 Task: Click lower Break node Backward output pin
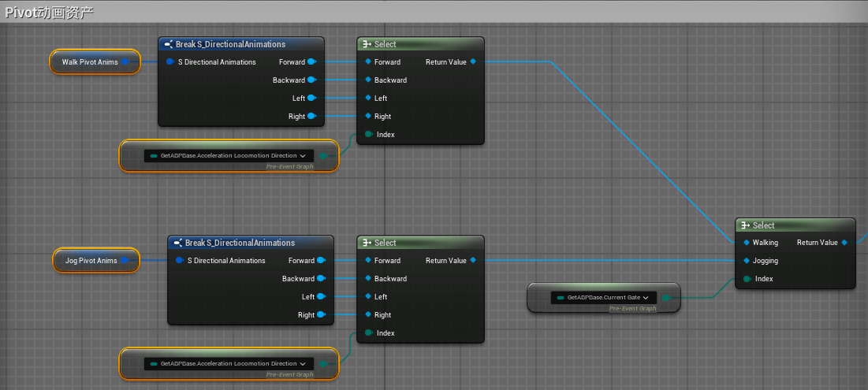click(321, 279)
